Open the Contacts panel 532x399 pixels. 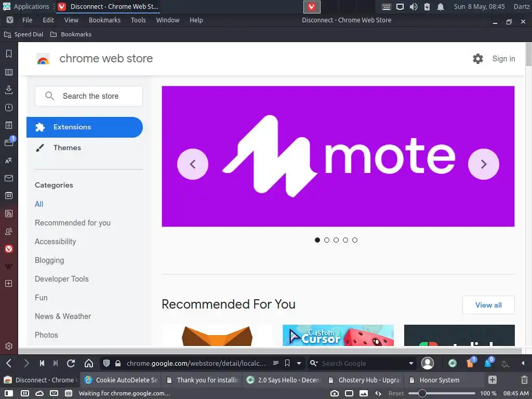click(x=9, y=231)
